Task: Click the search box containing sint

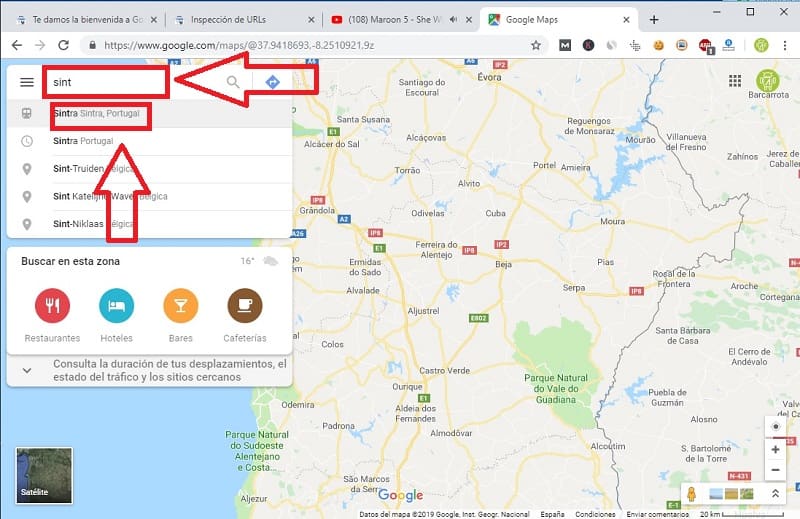Action: [135, 82]
